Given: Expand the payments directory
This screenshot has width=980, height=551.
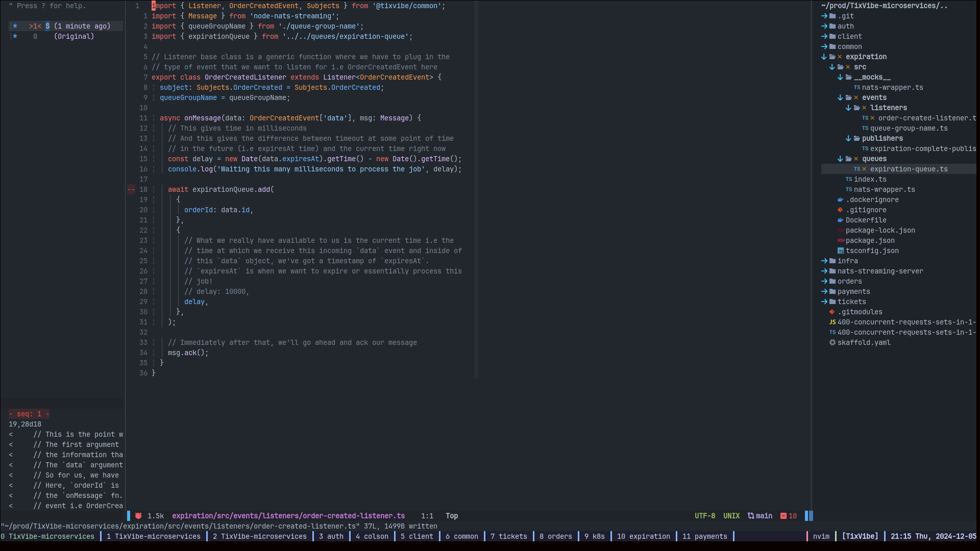Looking at the screenshot, I should pos(824,291).
